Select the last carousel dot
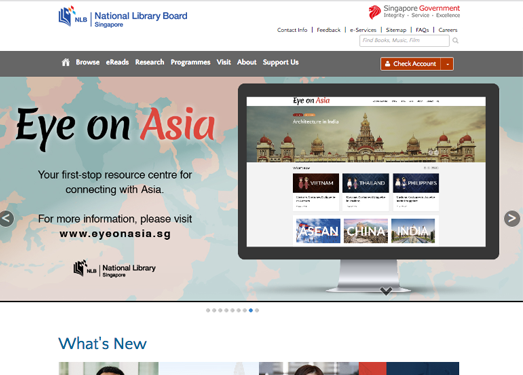 tap(257, 310)
